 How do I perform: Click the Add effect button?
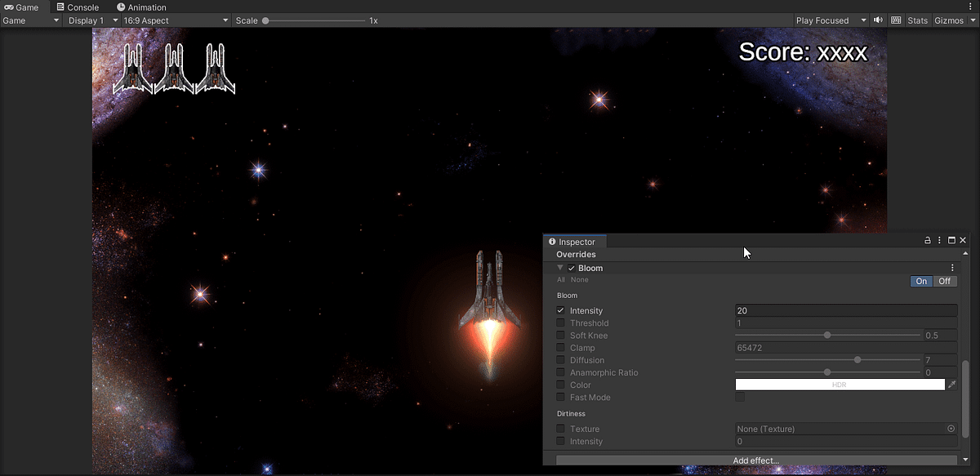[757, 460]
